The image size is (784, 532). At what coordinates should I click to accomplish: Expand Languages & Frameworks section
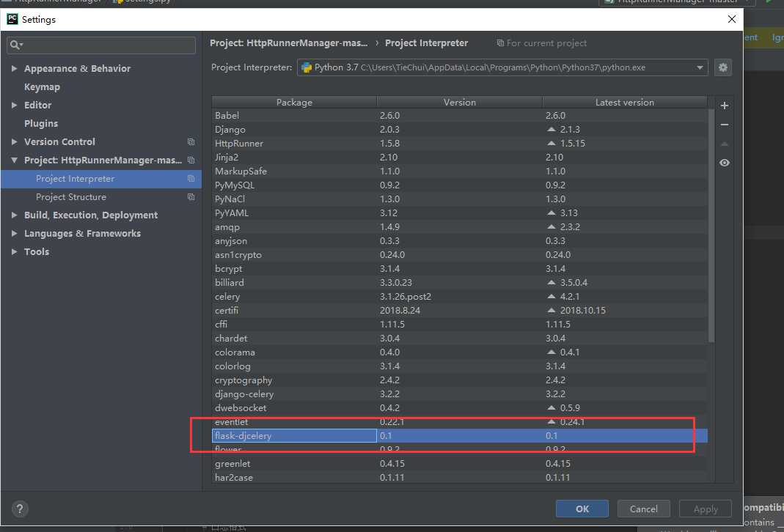pos(14,233)
